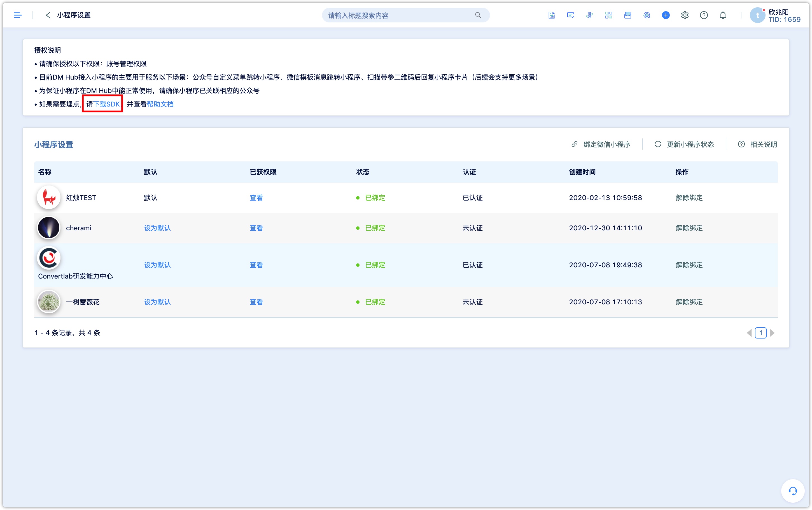This screenshot has height=510, width=812.
Task: Open the hamburger sidebar menu
Action: coord(18,15)
